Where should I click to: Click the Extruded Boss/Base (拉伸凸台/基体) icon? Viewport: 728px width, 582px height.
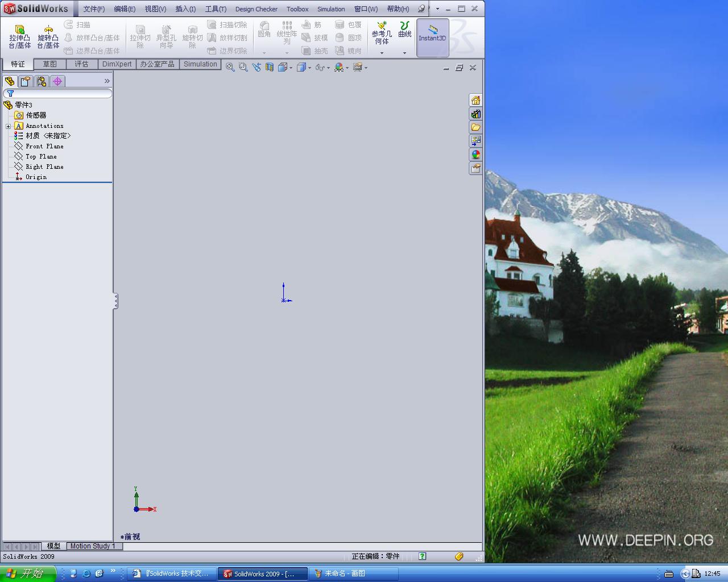pos(19,37)
